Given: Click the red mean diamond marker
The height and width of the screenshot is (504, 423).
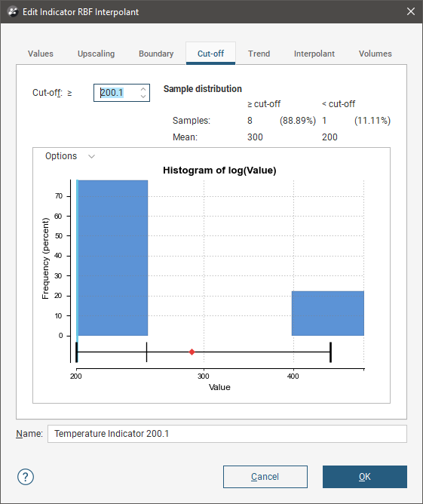Looking at the screenshot, I should pyautogui.click(x=192, y=352).
